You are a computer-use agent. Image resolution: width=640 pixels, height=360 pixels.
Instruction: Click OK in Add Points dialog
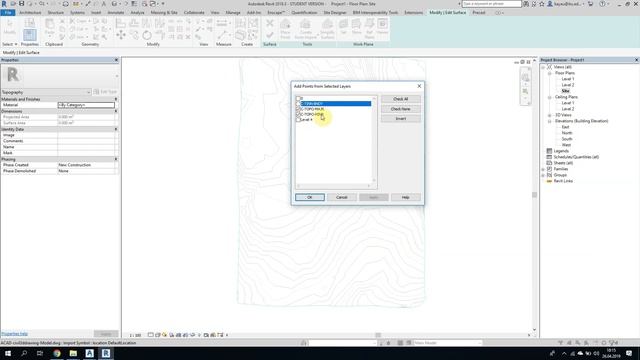point(310,197)
